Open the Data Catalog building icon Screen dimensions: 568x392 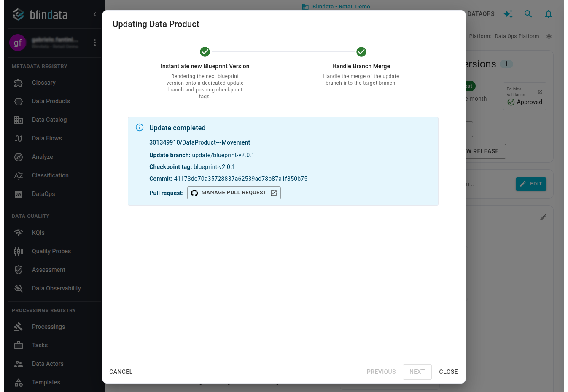pyautogui.click(x=19, y=120)
